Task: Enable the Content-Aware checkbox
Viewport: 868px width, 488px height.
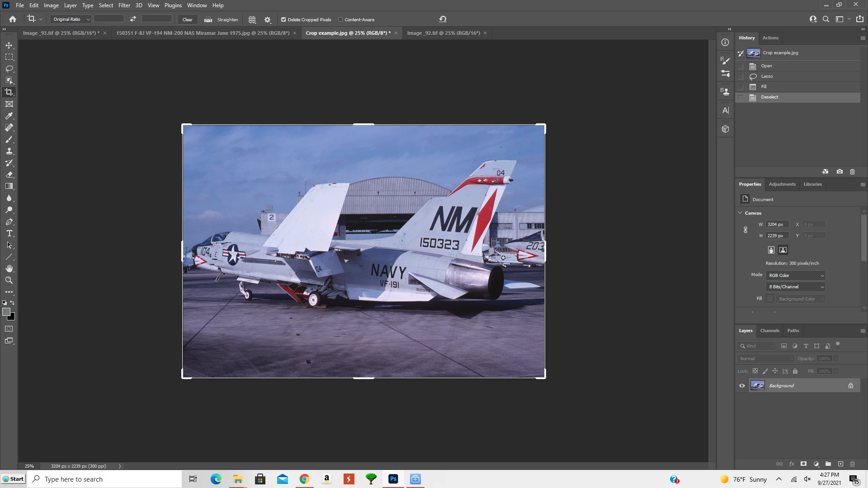Action: pos(340,19)
